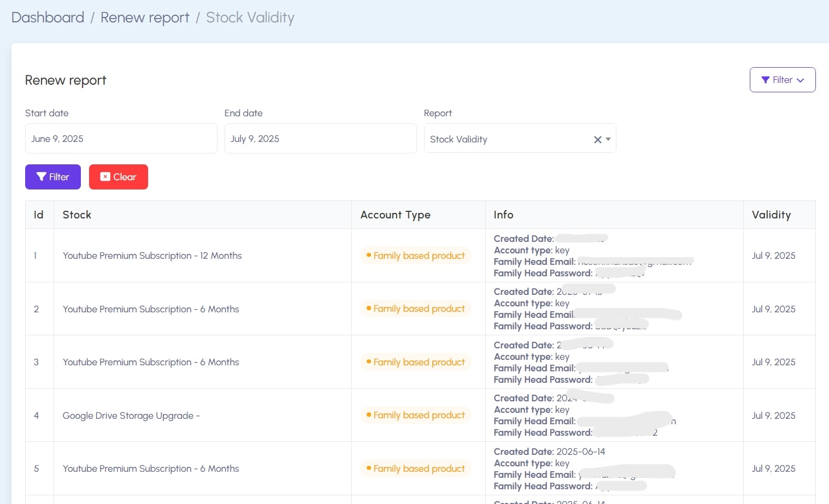This screenshot has width=829, height=504.
Task: Click Family based product badge in row 5
Action: pos(415,469)
